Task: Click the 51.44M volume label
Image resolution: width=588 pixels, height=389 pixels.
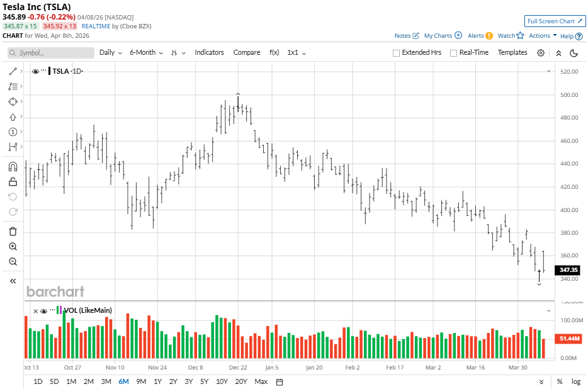Action: click(x=568, y=339)
